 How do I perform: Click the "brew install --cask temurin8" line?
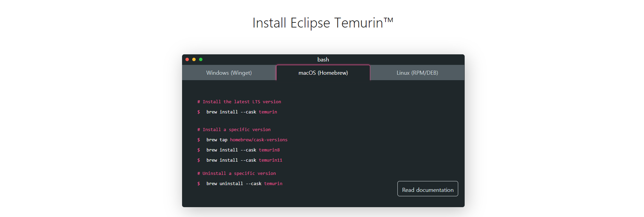click(x=243, y=150)
